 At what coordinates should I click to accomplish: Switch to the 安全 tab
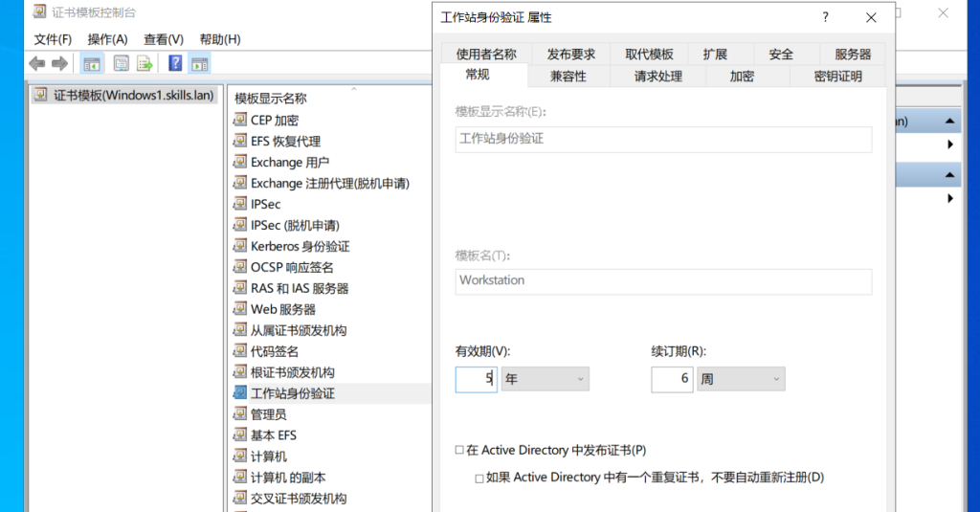(x=781, y=55)
